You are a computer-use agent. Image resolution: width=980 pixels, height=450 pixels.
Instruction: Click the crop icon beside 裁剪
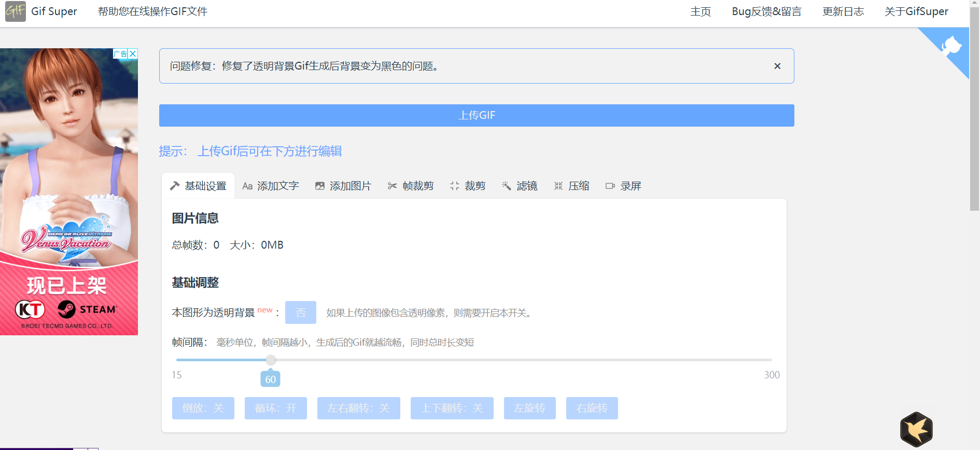tap(455, 186)
